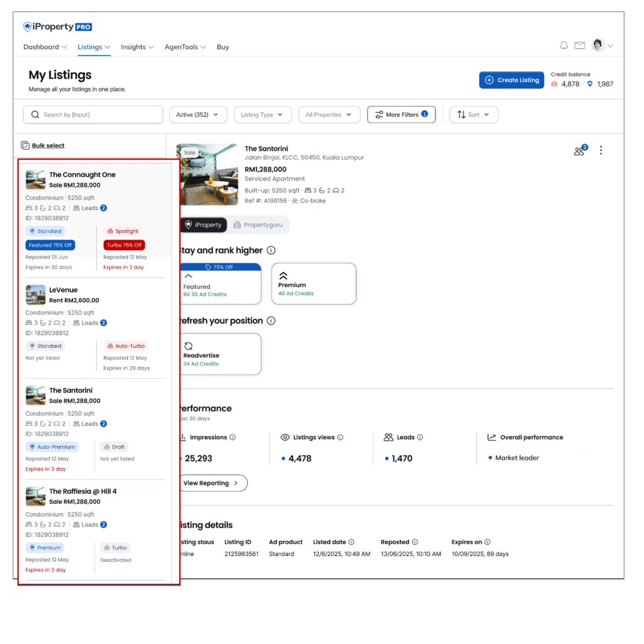Open the mail envelope icon
Image resolution: width=644 pixels, height=644 pixels.
point(580,46)
